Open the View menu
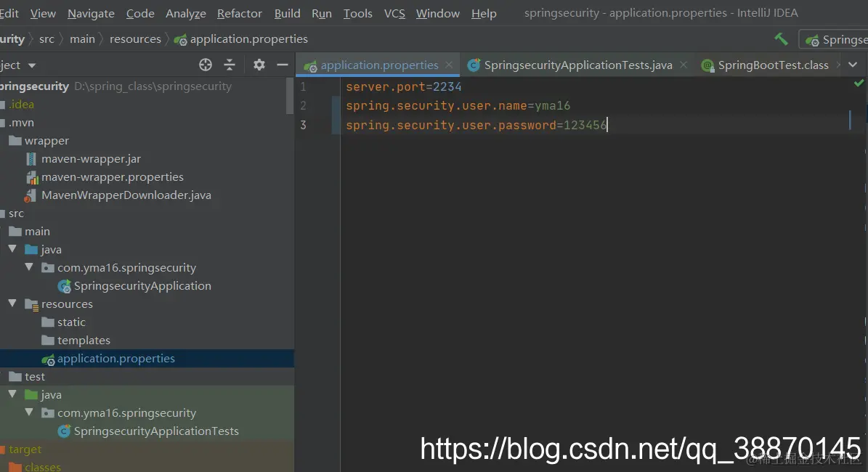868x472 pixels. [x=43, y=13]
